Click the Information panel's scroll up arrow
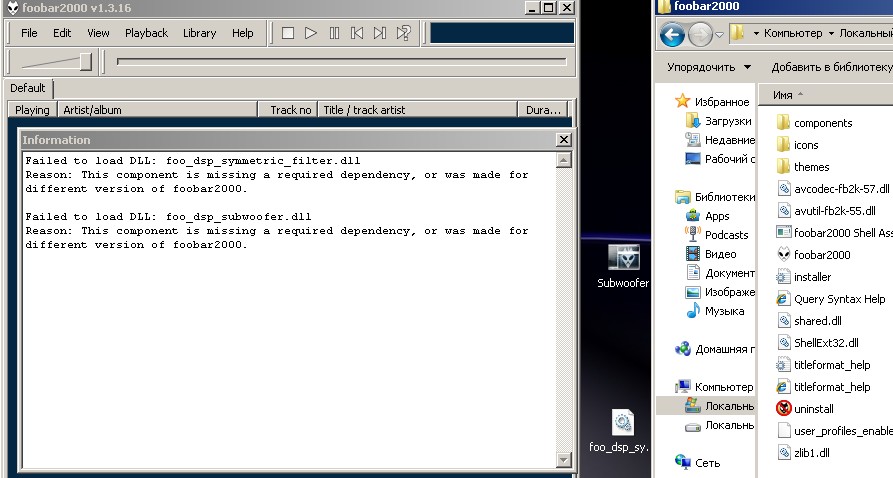This screenshot has height=478, width=893. [x=563, y=160]
